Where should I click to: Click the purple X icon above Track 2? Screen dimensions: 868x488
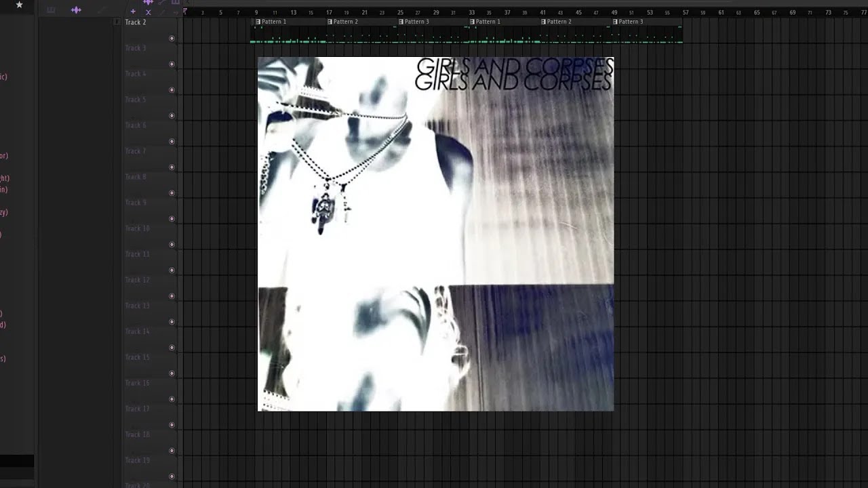click(148, 12)
